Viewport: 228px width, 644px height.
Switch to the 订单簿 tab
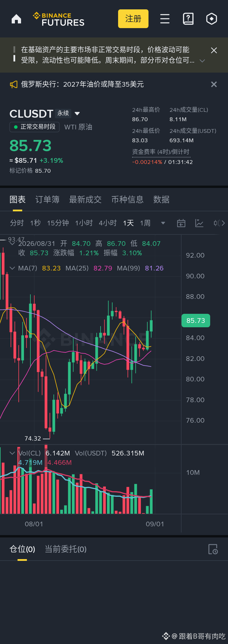[47, 200]
